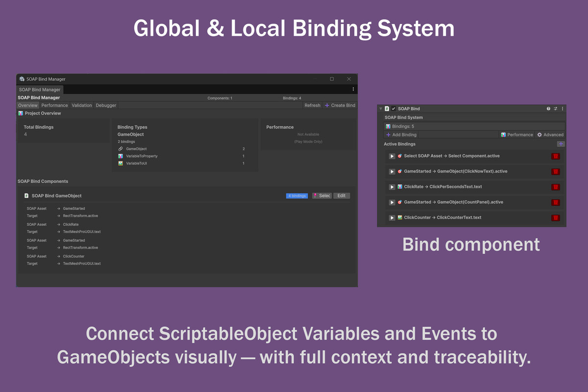Click the Active Bindings heading

(x=399, y=144)
